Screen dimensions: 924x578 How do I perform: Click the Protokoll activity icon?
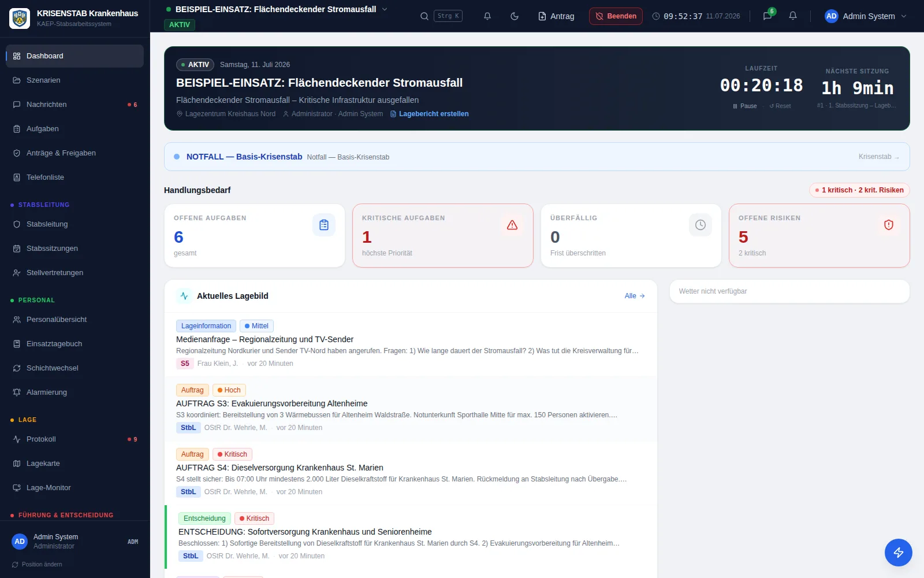[x=17, y=439]
